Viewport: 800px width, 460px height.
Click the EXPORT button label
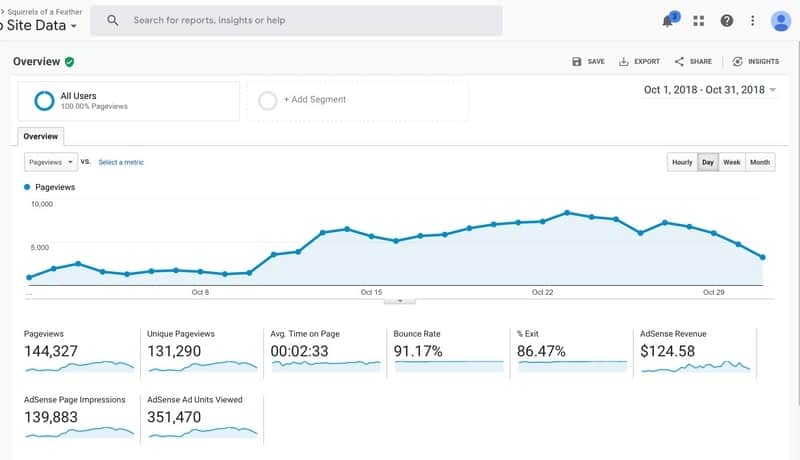647,61
